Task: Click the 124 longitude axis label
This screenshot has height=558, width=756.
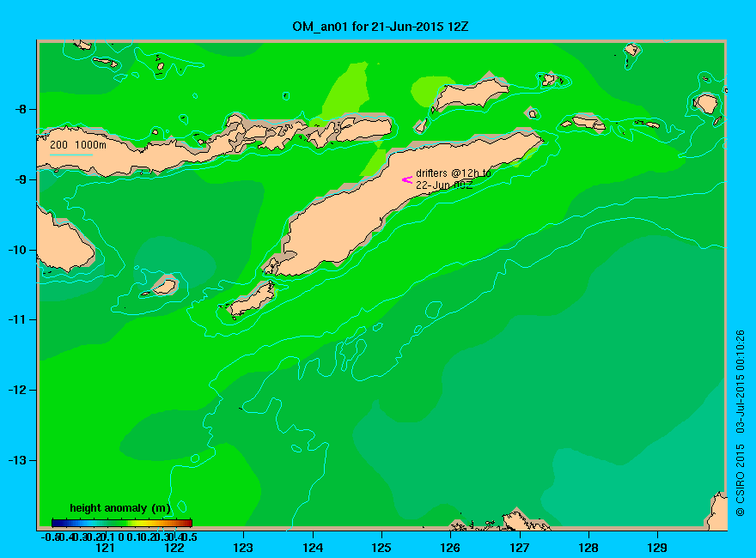Action: [x=313, y=548]
